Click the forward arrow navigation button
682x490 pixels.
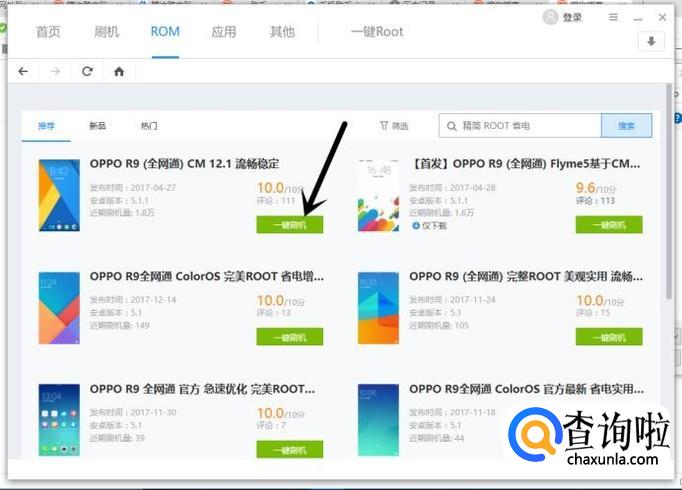pos(55,71)
